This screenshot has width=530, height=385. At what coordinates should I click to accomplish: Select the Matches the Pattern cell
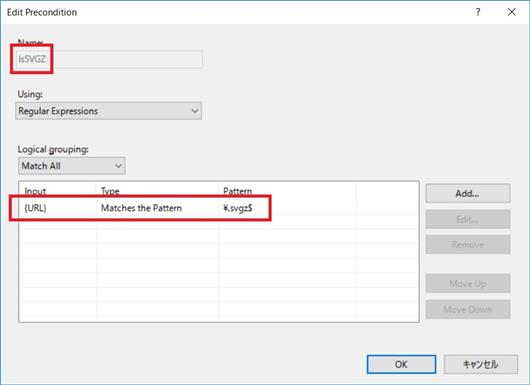coord(141,208)
